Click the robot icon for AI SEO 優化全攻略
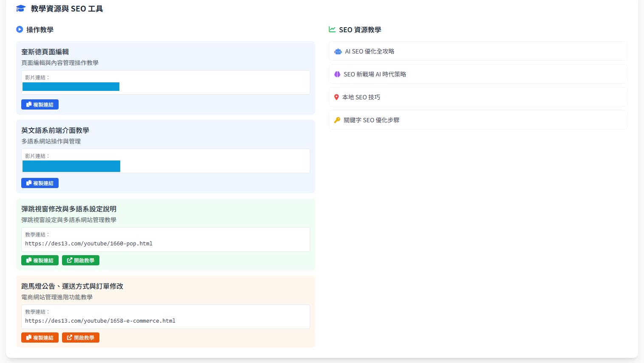644x363 pixels. coord(338,51)
